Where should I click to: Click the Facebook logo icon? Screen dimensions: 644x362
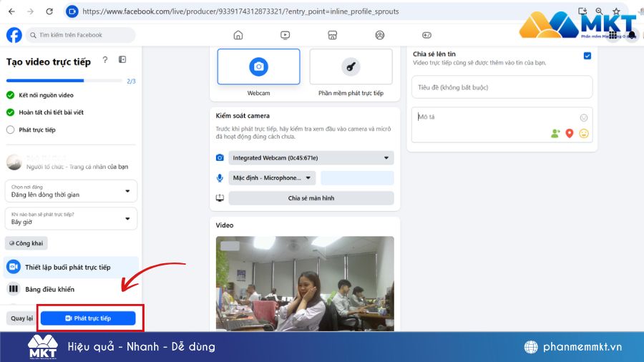coord(14,35)
